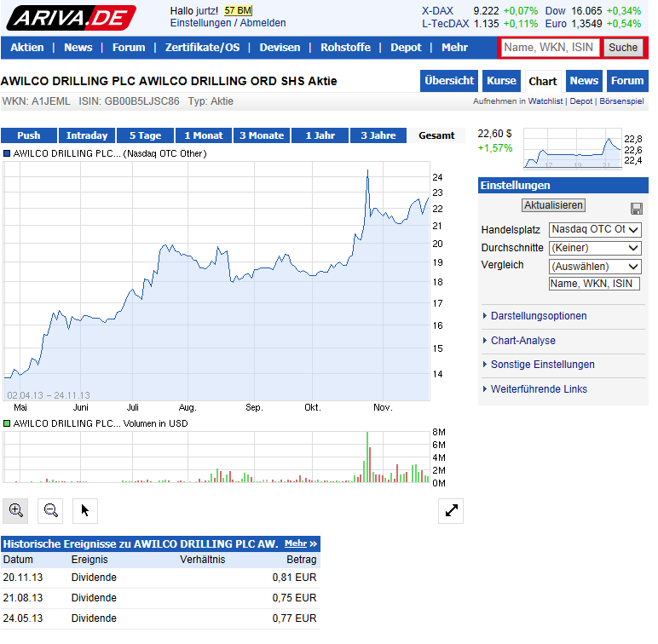658x644 pixels.
Task: Click the WKN: A1JEML text
Action: [x=37, y=103]
